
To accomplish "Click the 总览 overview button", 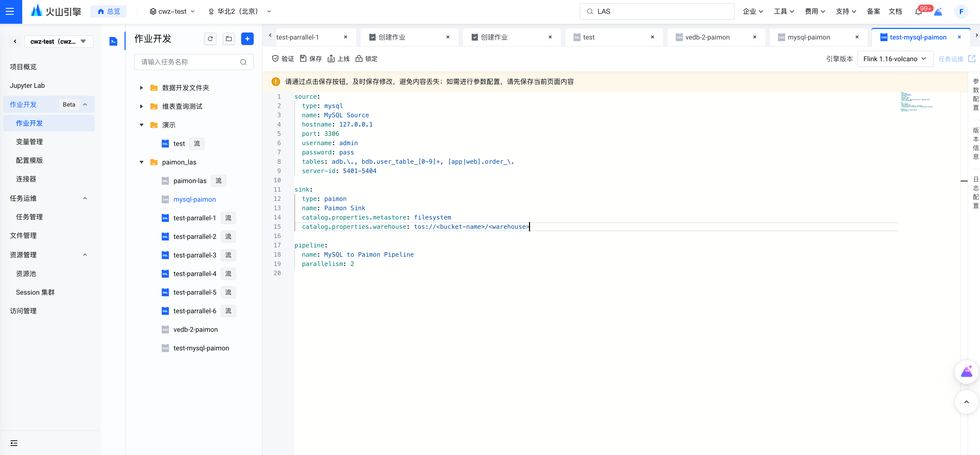I will point(108,11).
